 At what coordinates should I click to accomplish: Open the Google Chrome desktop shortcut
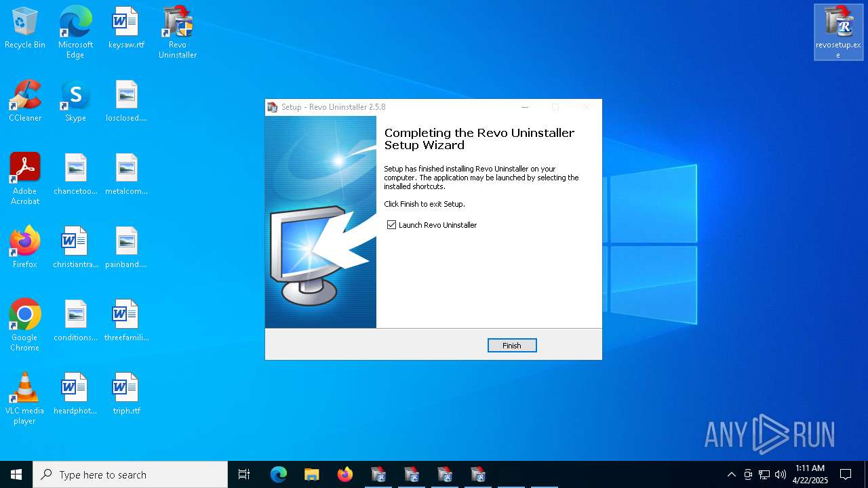click(25, 325)
